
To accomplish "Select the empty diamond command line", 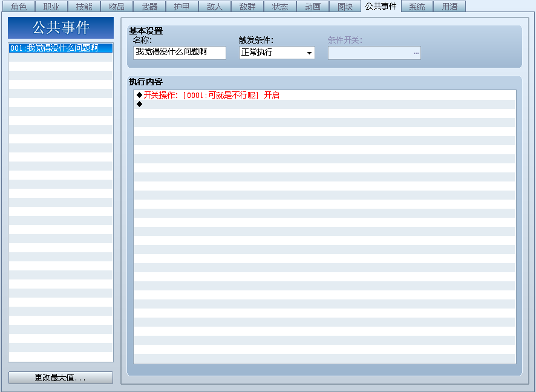I will [325, 104].
